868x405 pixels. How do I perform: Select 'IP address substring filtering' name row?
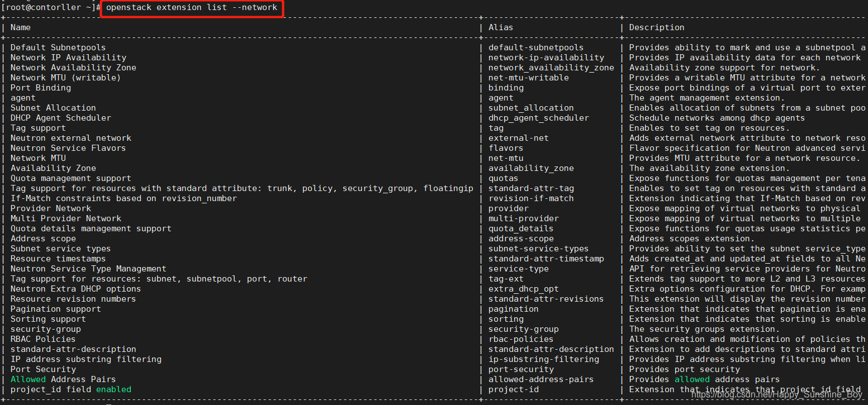point(86,359)
